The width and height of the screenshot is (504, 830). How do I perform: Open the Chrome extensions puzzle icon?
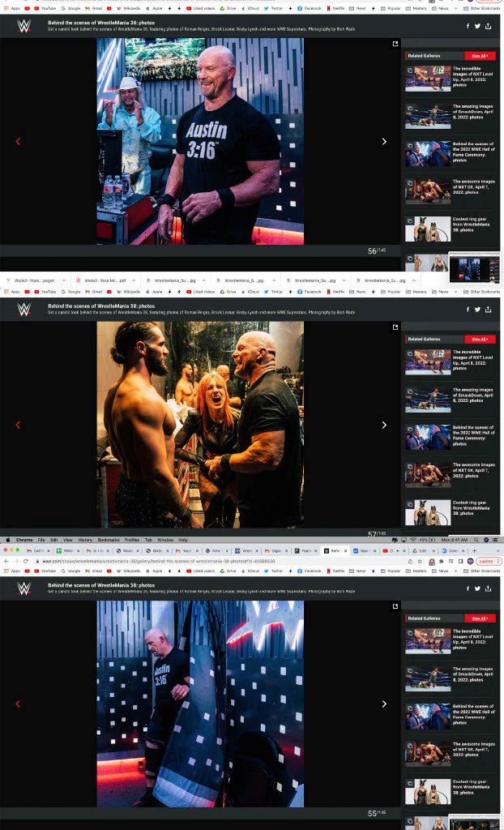pos(441,561)
